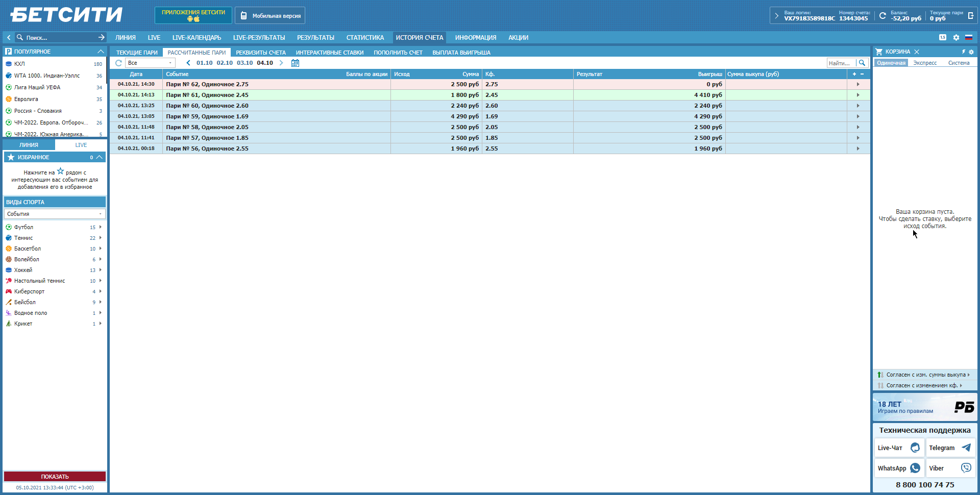Click the red Показать button
Viewport: 980px width, 495px height.
point(55,476)
